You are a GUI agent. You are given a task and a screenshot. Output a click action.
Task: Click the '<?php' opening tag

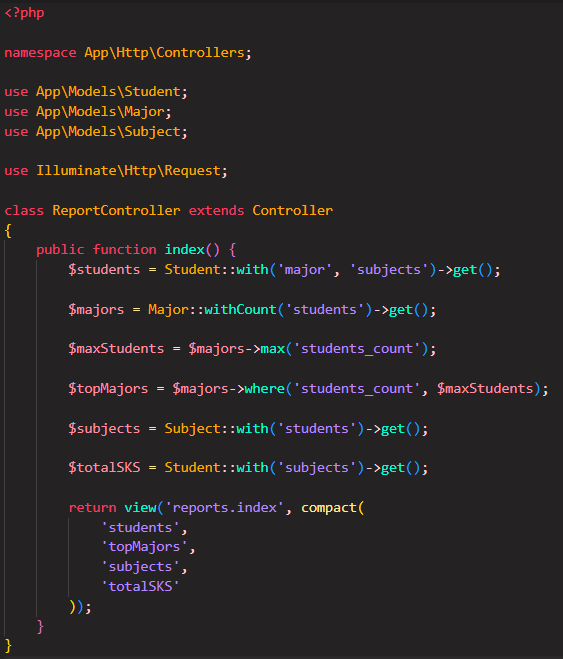tap(24, 13)
